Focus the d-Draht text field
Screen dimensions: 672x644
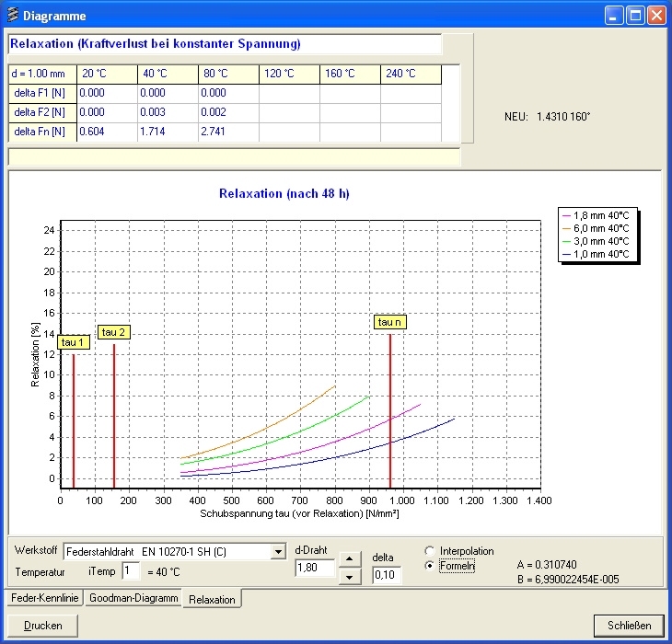[315, 569]
